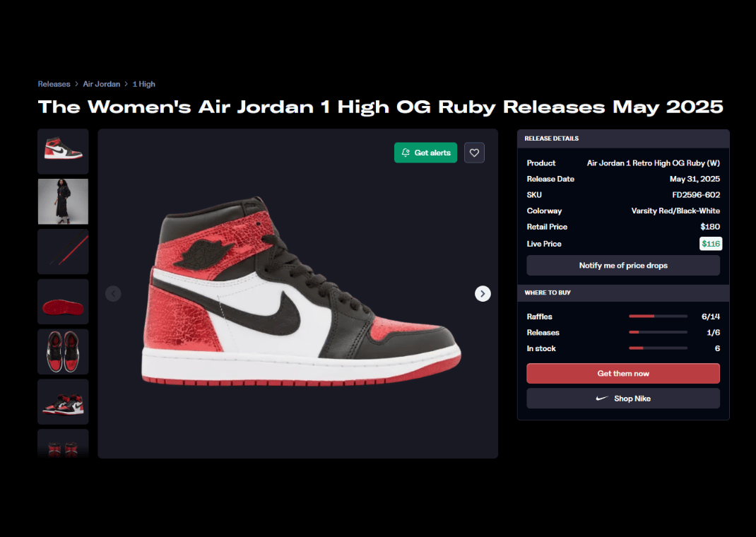Click the bell Get alerts button
Screen dimensions: 756x537
425,153
